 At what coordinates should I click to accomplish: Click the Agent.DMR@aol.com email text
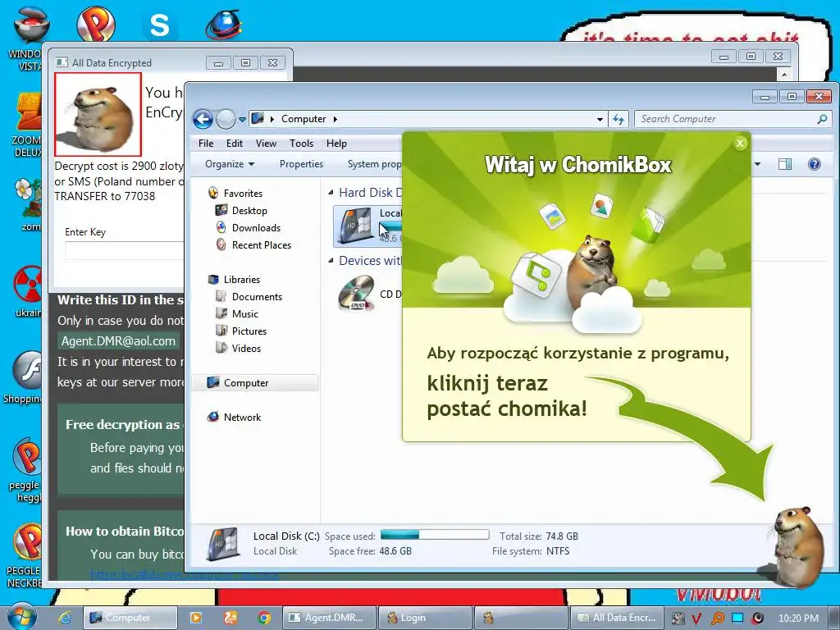pos(118,341)
